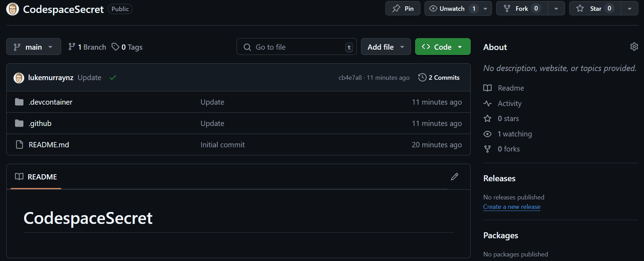Click the .devcontainer folder icon
This screenshot has height=261, width=644.
19,102
